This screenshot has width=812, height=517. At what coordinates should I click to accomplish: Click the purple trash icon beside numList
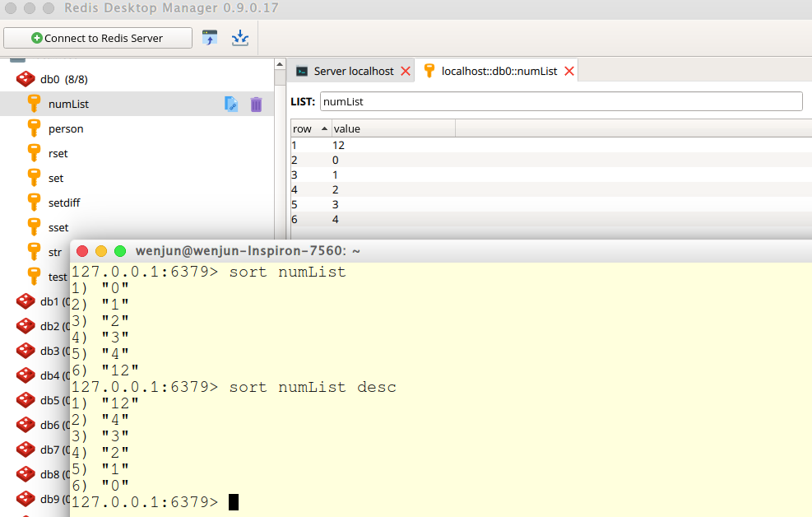(x=257, y=105)
